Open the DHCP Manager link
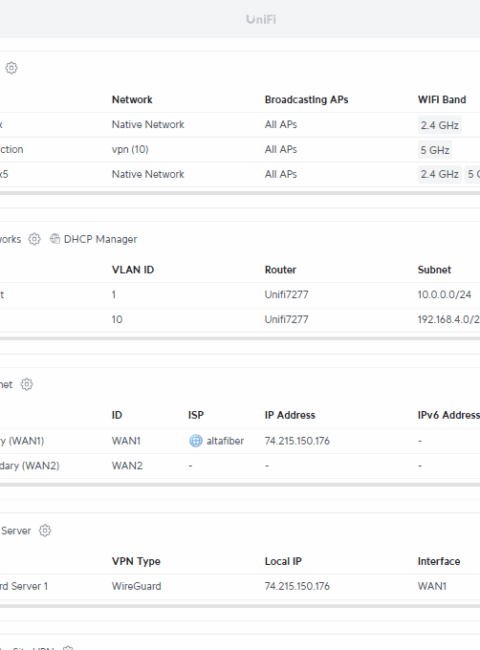This screenshot has height=650, width=480. [100, 239]
